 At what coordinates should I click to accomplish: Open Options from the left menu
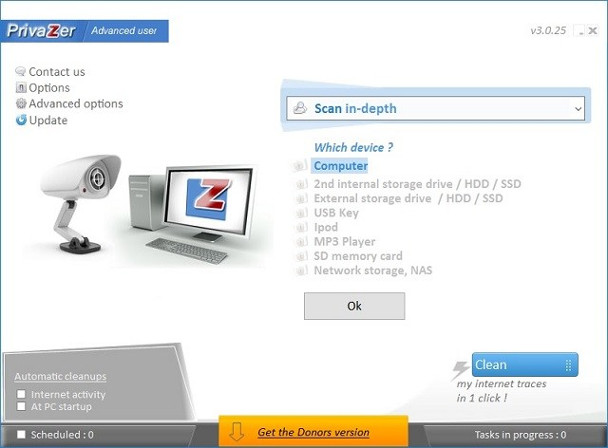coord(49,88)
